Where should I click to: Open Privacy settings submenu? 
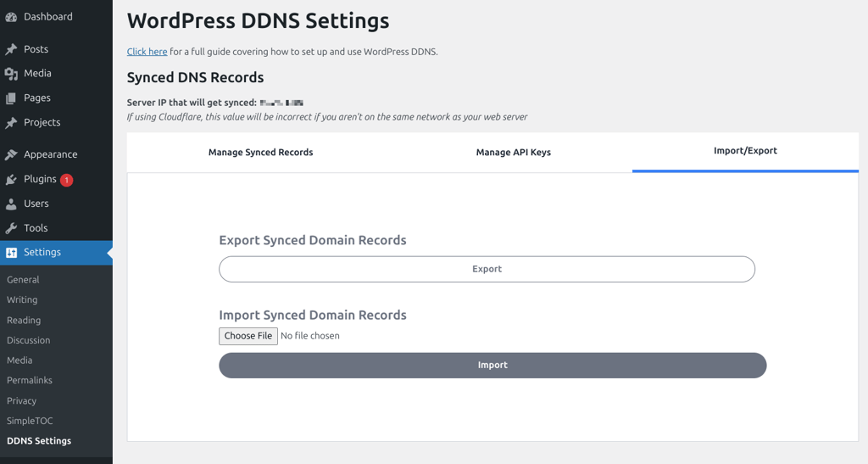coord(21,401)
